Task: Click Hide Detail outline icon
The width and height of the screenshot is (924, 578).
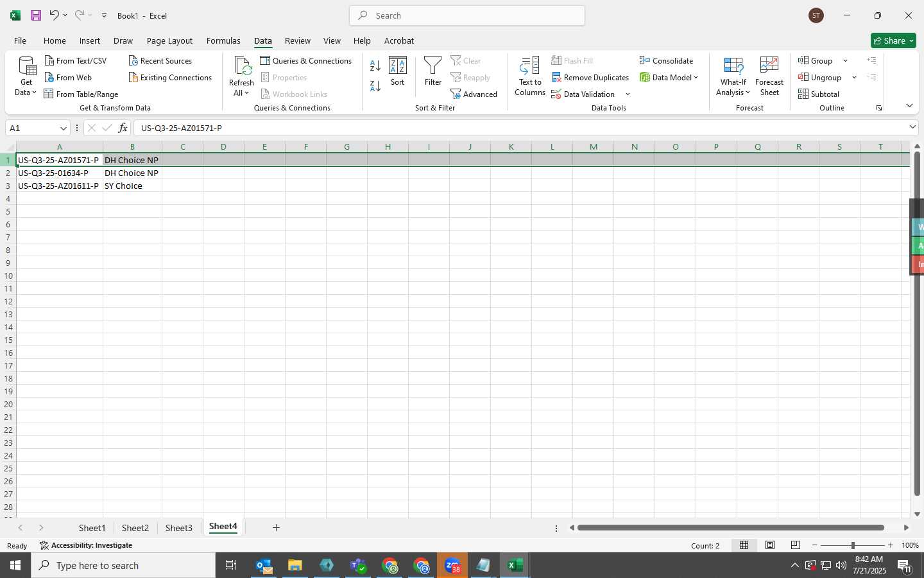Action: click(x=871, y=77)
